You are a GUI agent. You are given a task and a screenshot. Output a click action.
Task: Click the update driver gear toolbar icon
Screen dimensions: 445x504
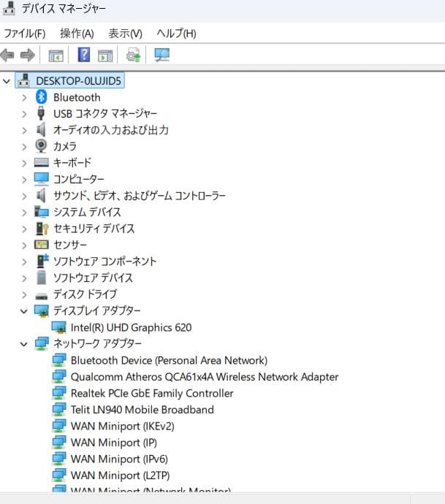click(133, 56)
